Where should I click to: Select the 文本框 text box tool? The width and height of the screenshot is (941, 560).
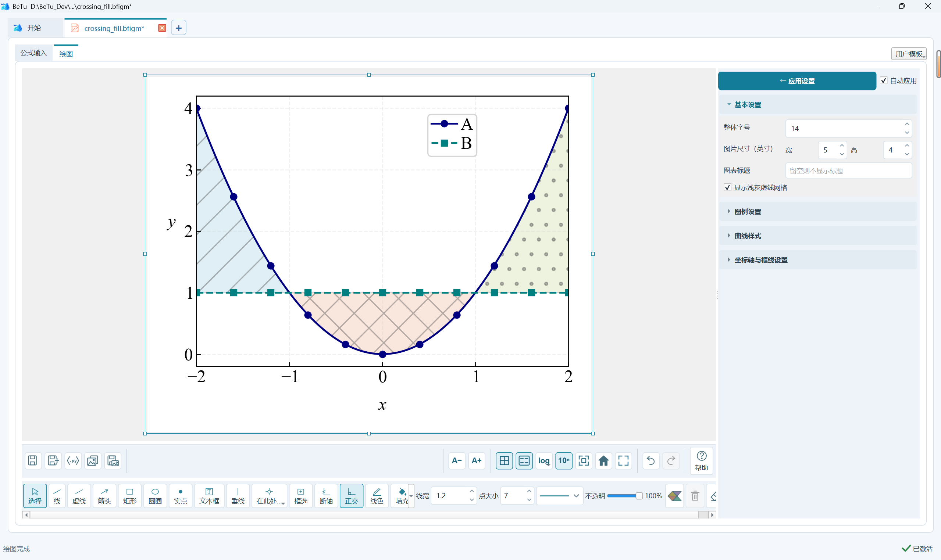[209, 496]
